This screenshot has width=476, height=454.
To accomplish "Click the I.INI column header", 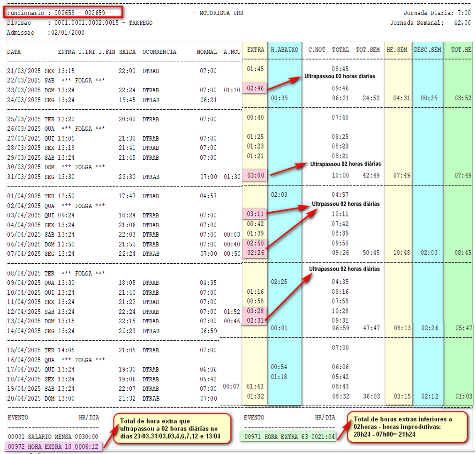I will 86,52.
